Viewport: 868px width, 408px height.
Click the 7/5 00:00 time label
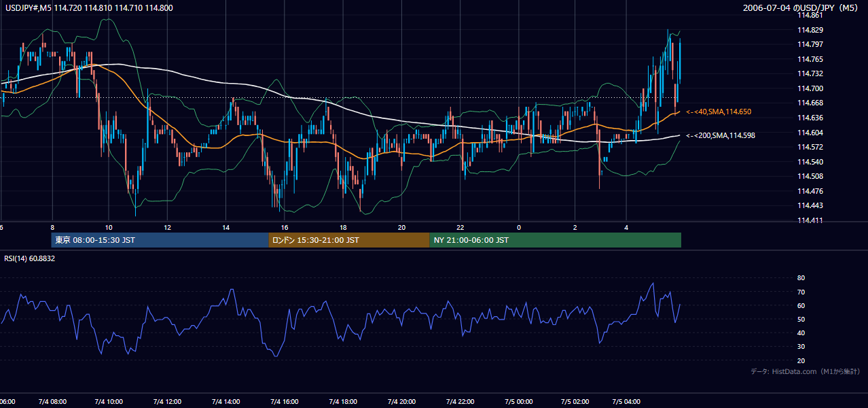coord(519,402)
